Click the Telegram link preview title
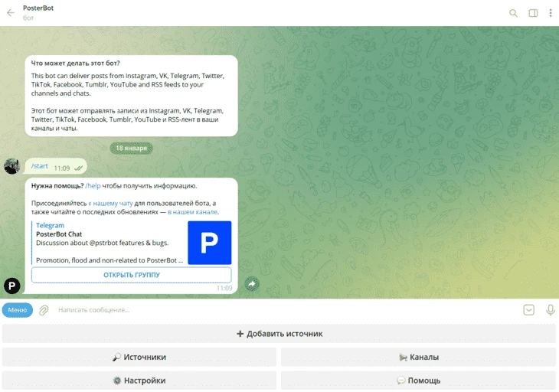This screenshot has height=392, width=559. 51,225
